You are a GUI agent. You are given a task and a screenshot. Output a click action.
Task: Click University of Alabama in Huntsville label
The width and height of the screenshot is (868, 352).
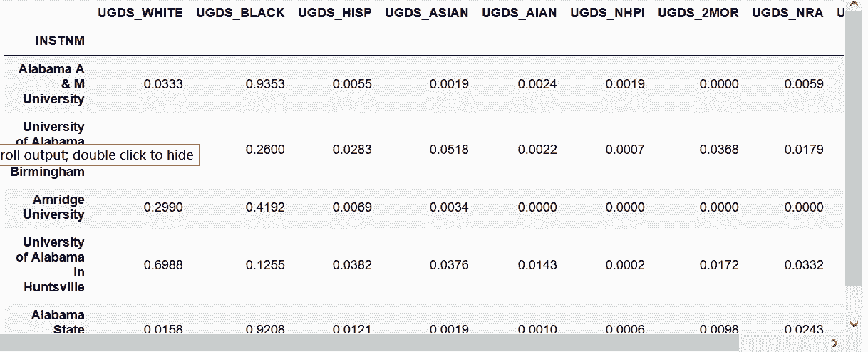(x=50, y=265)
